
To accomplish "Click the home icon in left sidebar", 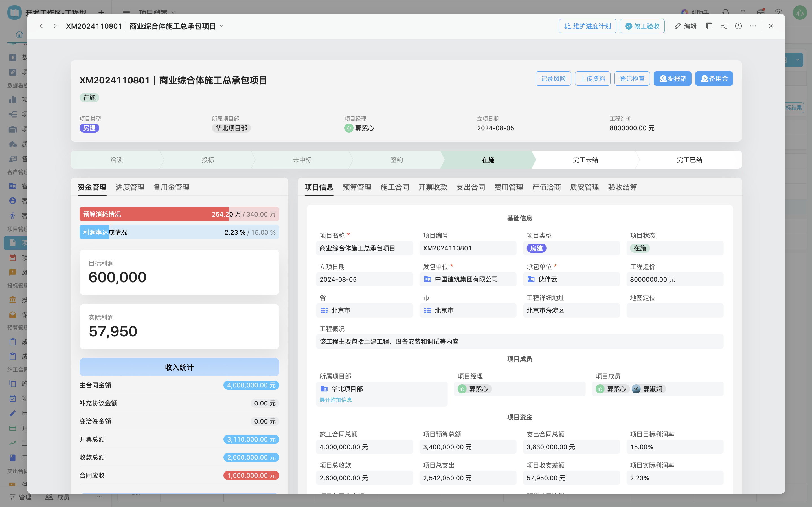I will click(x=19, y=34).
